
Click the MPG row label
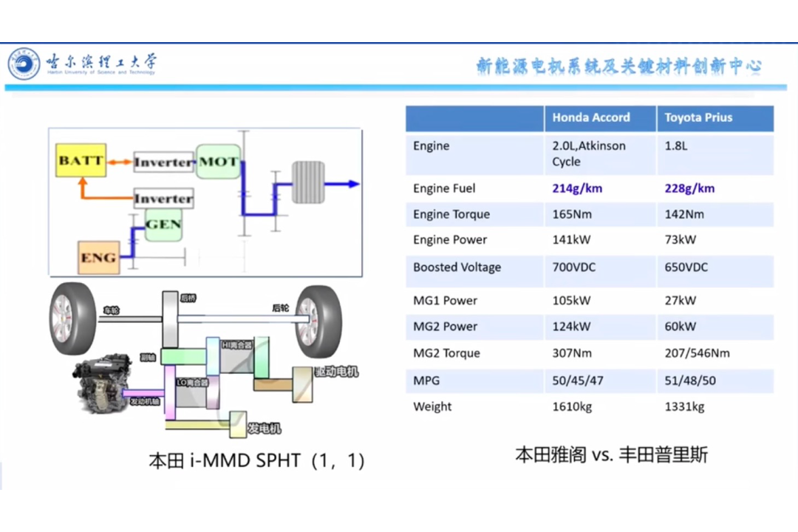(x=426, y=381)
